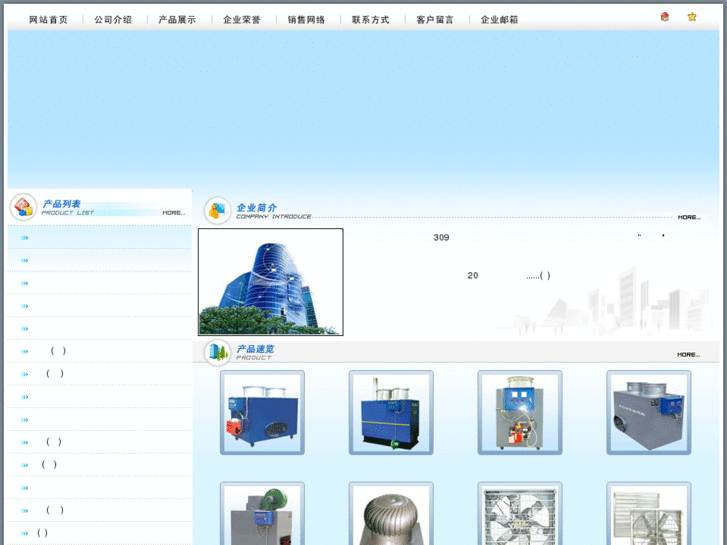Open gray box heater with blue control box
Image resolution: width=727 pixels, height=545 pixels.
649,412
